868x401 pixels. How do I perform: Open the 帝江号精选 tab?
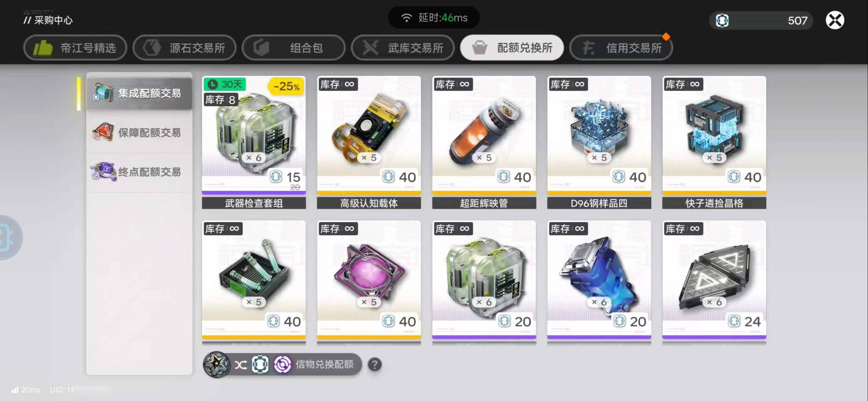click(x=75, y=48)
